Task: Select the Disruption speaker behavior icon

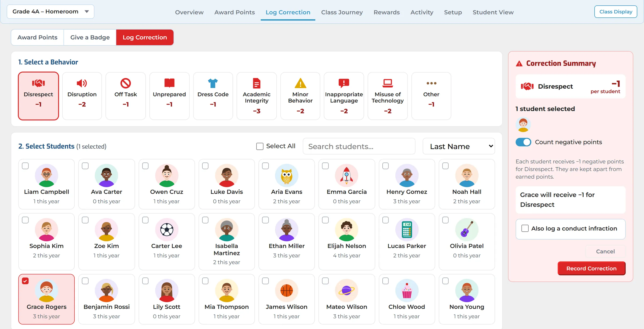Action: coord(82,83)
